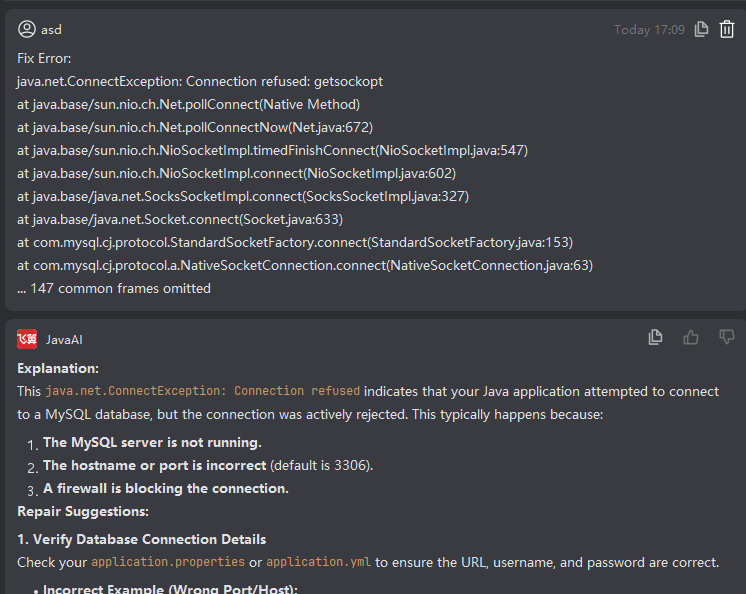Image resolution: width=746 pixels, height=594 pixels.
Task: Click the Today 17:09 timestamp
Action: click(649, 30)
